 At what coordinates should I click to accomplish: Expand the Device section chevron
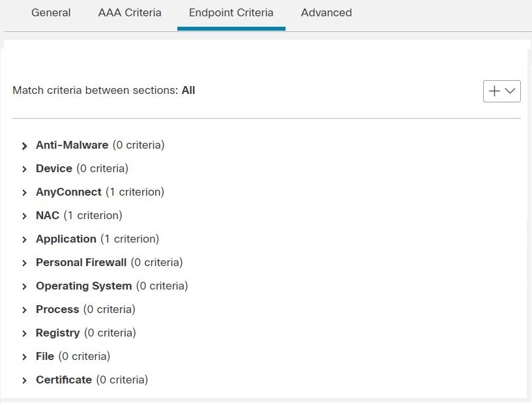click(x=24, y=169)
